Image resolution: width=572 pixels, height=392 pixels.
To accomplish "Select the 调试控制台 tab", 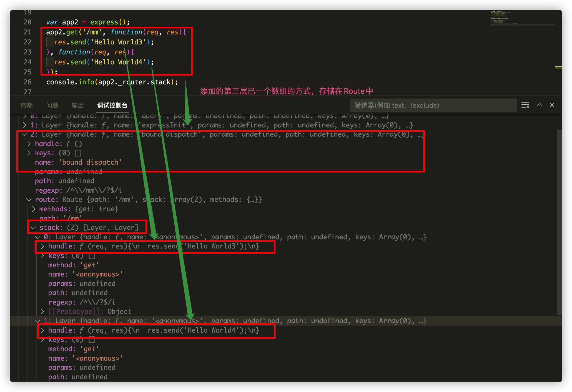I will (x=112, y=105).
